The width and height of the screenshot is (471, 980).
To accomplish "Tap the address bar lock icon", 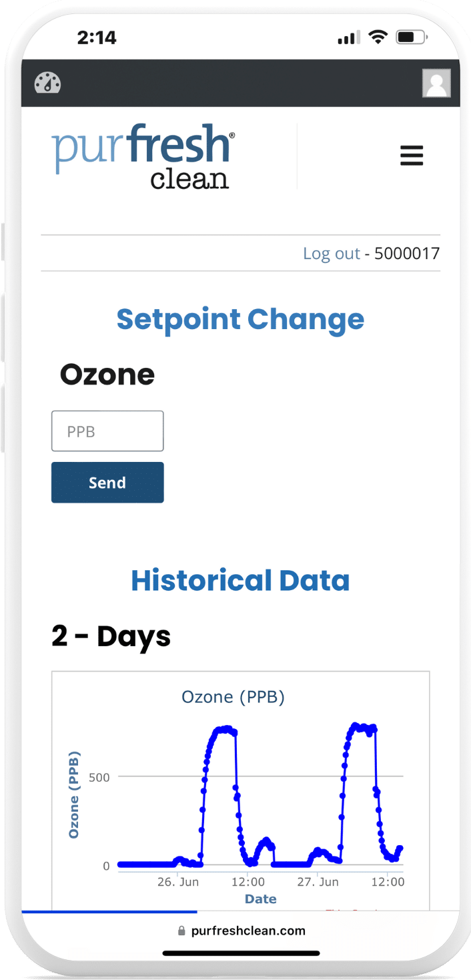I will 181,931.
